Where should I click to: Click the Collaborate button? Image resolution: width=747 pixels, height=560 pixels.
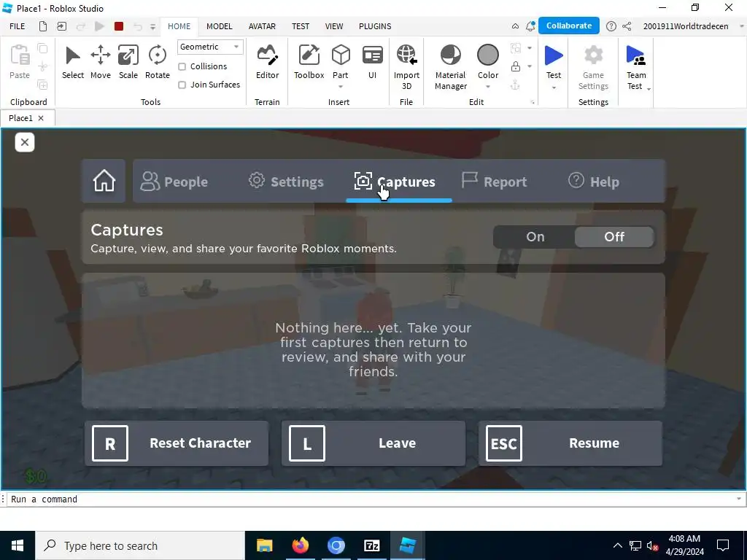pos(569,26)
